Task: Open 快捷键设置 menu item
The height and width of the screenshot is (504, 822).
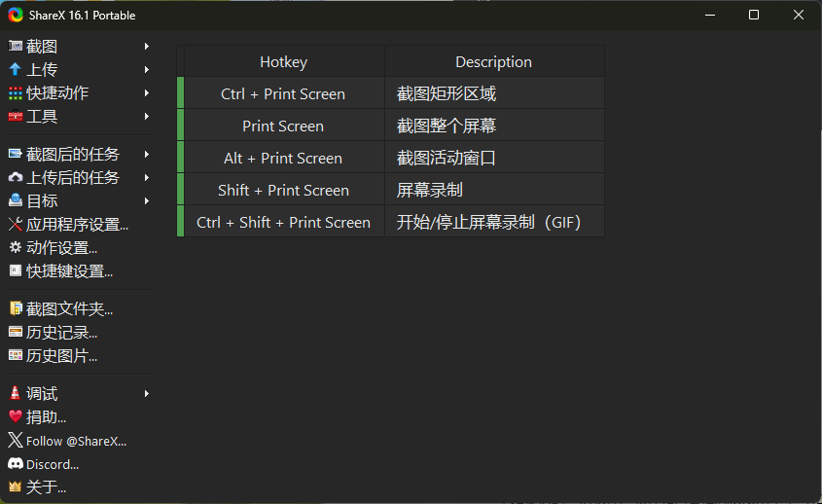Action: coord(69,271)
